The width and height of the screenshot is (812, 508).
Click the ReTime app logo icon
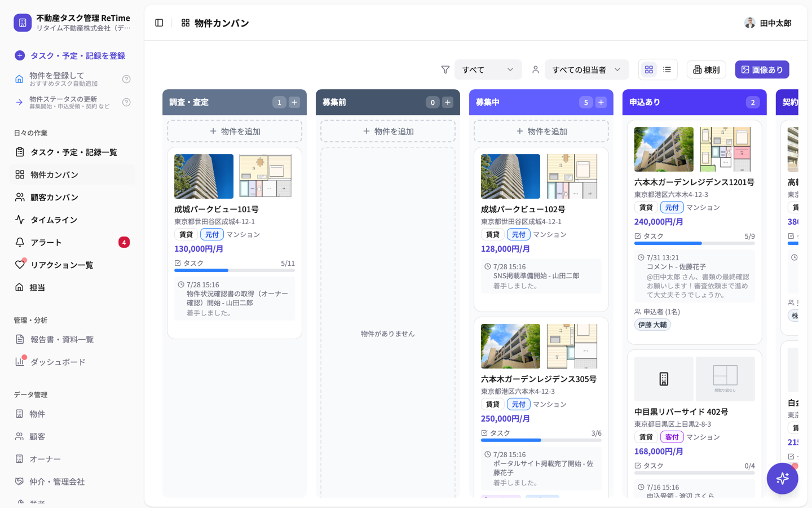tap(23, 23)
